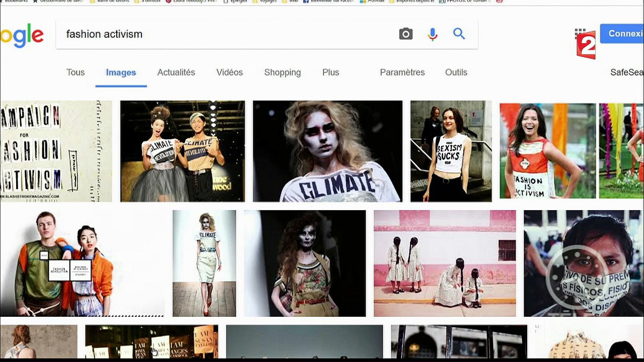
Task: Open Campaign for Fashion Activism poster image
Action: coord(56,151)
